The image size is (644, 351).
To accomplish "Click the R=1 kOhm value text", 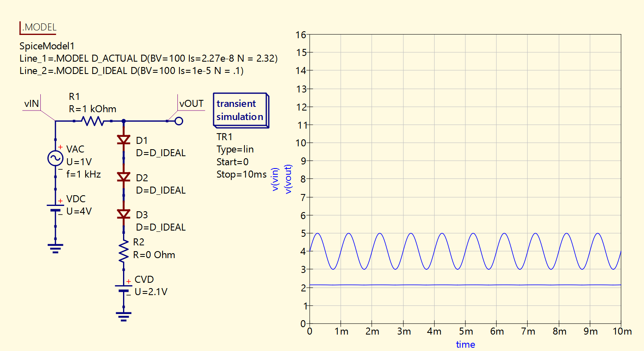I will tap(93, 109).
